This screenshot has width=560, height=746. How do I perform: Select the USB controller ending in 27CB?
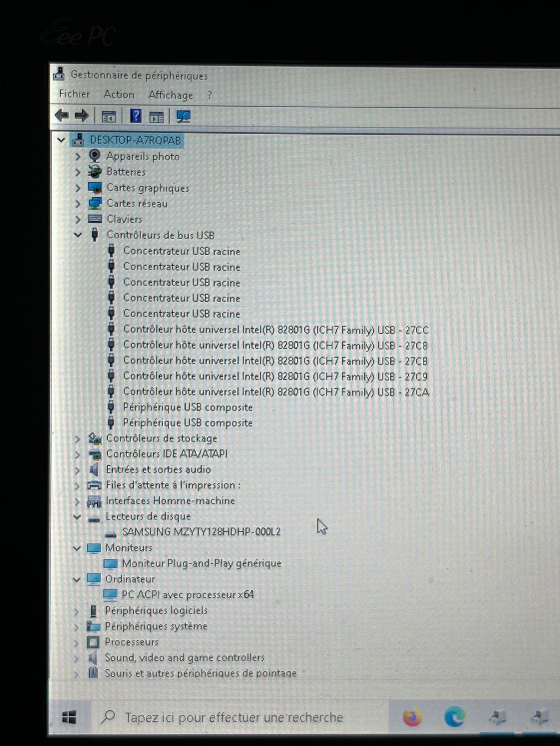point(276,361)
